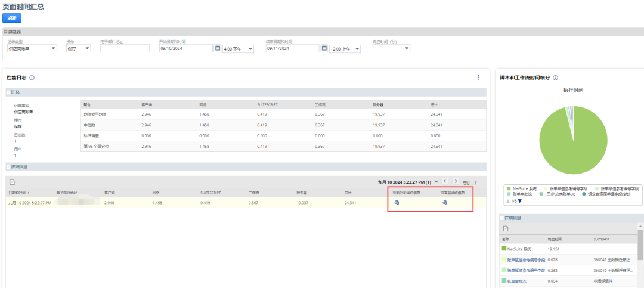
Task: Sort by 服务器 column in details table
Action: click(302, 193)
